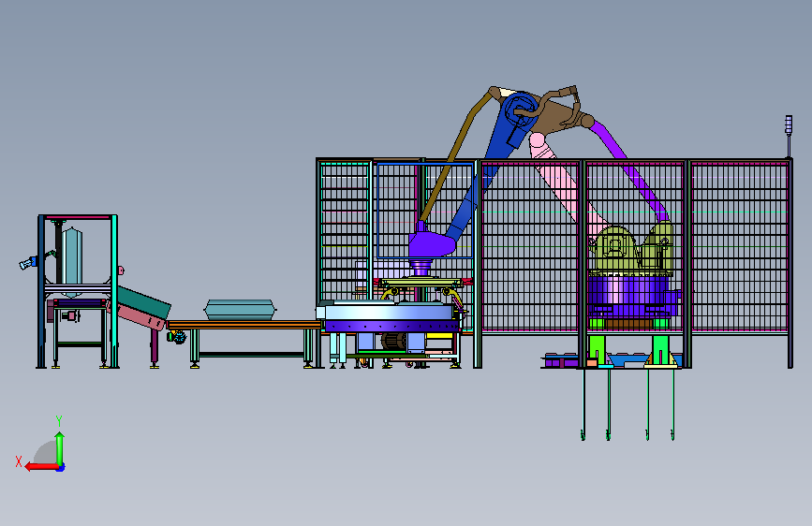Screen dimensions: 812x526
Task: Click the gray quarter-circle plane of the triad
Action: click(x=46, y=452)
